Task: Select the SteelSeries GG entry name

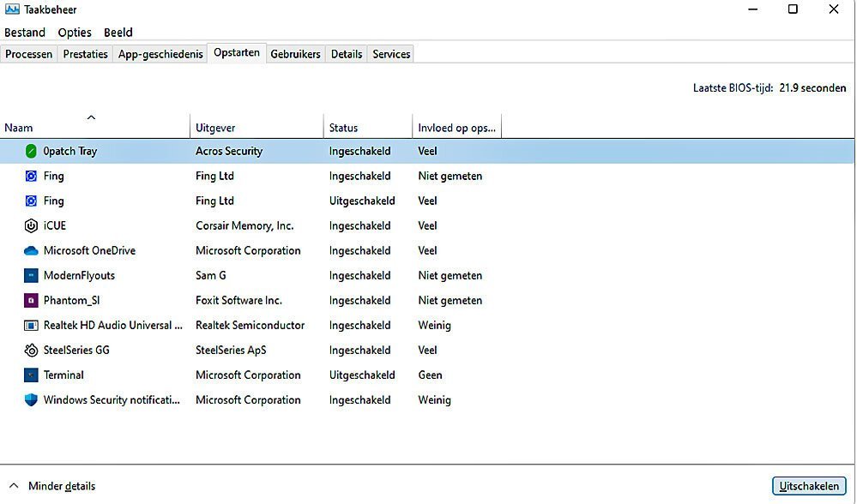Action: (76, 350)
